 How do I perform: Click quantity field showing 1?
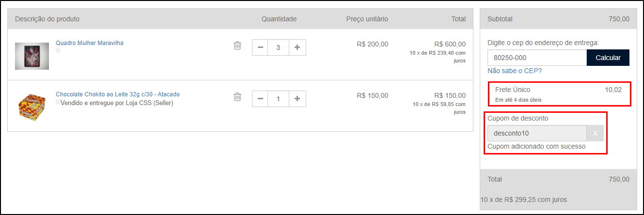pyautogui.click(x=279, y=99)
